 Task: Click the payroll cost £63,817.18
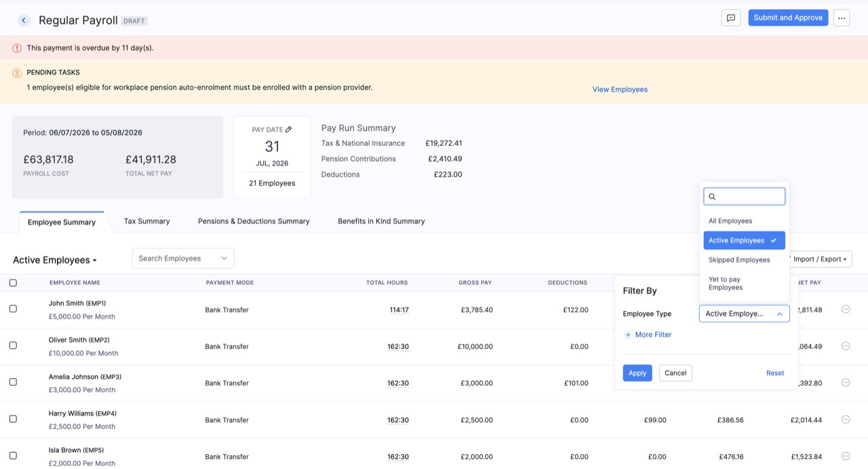coord(48,160)
